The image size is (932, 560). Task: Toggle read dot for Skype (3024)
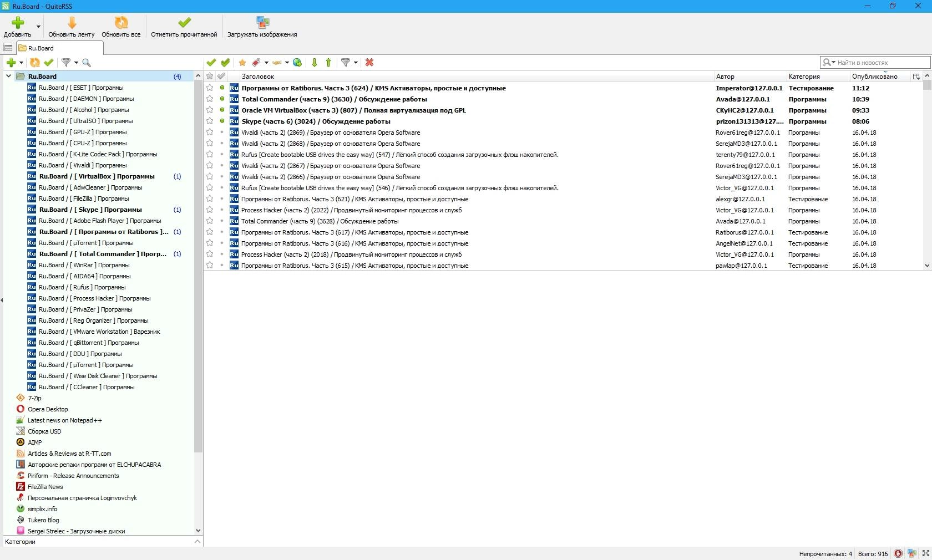222,121
